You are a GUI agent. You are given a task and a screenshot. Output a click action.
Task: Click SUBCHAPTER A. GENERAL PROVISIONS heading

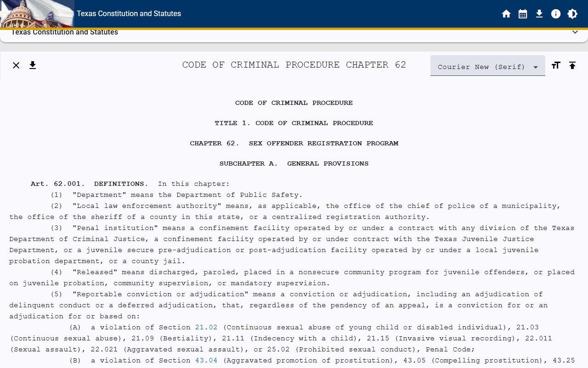294,164
